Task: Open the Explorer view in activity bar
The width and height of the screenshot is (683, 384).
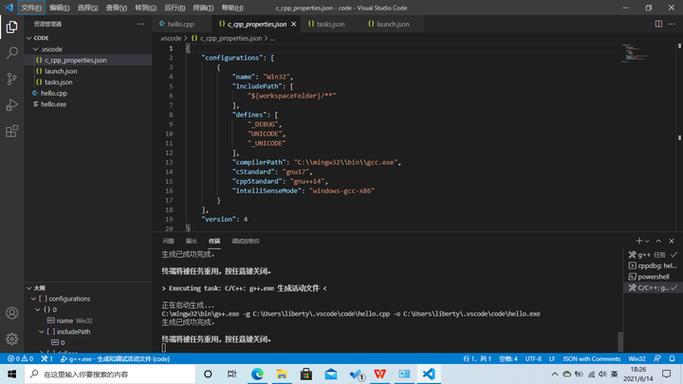Action: coord(12,27)
